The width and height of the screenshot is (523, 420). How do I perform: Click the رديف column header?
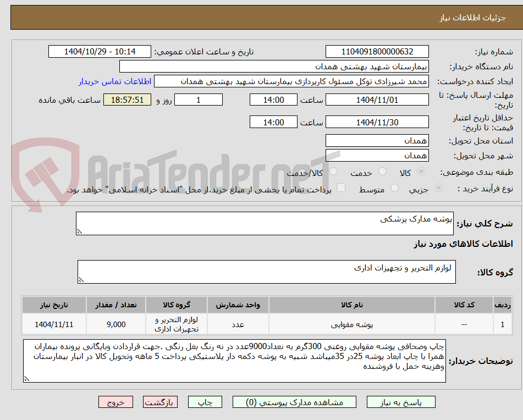click(x=503, y=305)
